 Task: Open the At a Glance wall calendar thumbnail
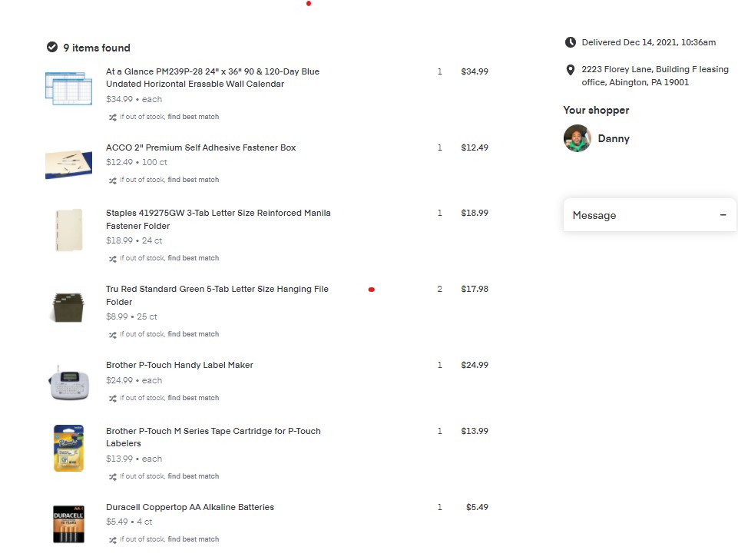(x=68, y=88)
